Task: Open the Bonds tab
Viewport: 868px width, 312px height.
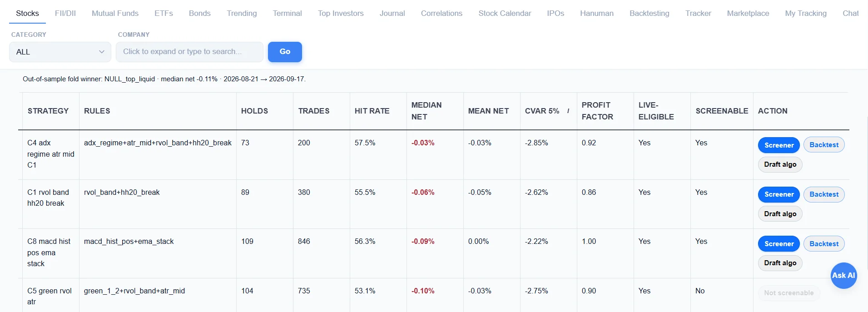Action: (x=200, y=13)
